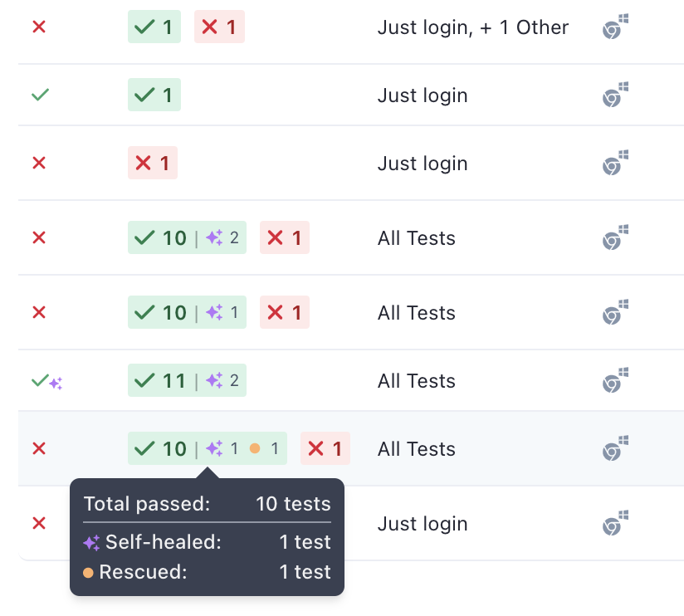Click the red X status icon on the failing Just login row
Screen dimensions: 684x616
click(38, 163)
